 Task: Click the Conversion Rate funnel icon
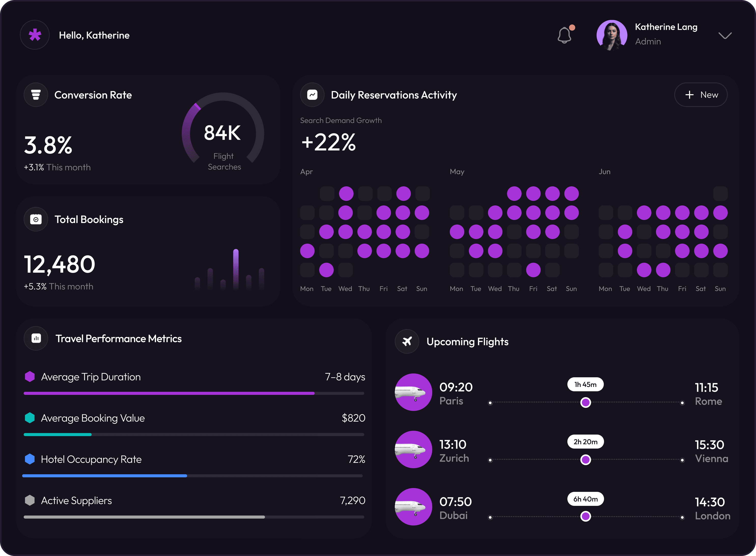36,95
